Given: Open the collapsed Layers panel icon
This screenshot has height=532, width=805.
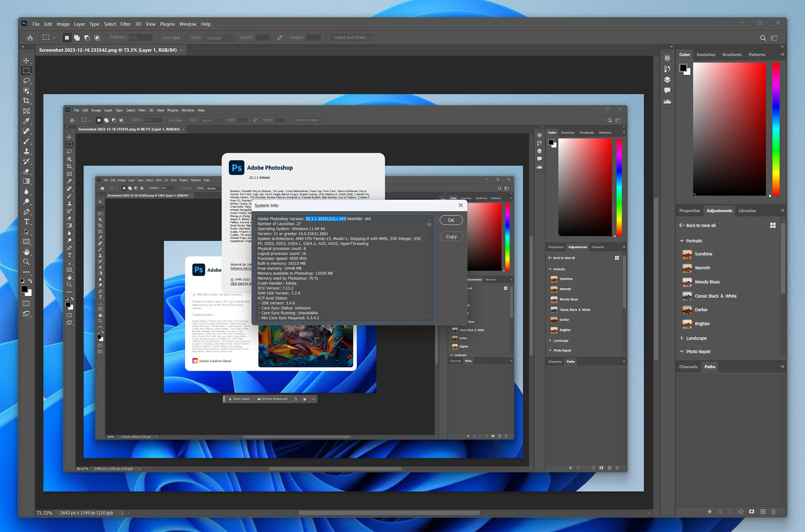Looking at the screenshot, I should tap(667, 80).
